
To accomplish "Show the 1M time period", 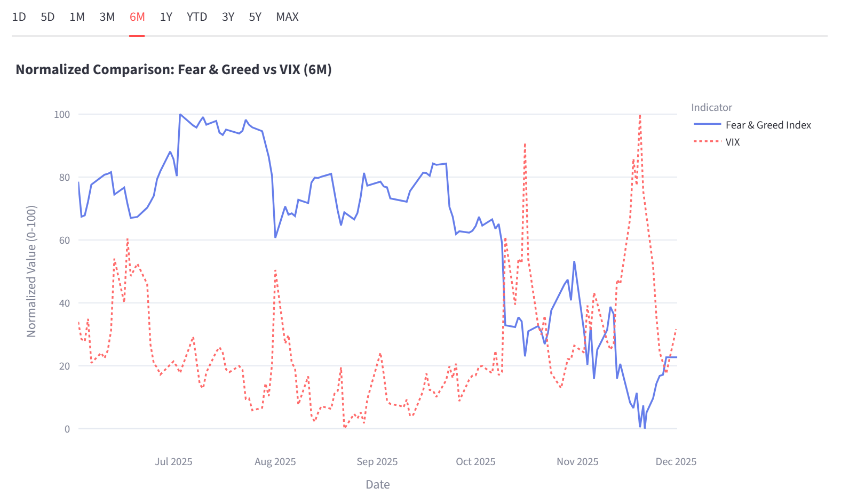I will click(x=77, y=17).
